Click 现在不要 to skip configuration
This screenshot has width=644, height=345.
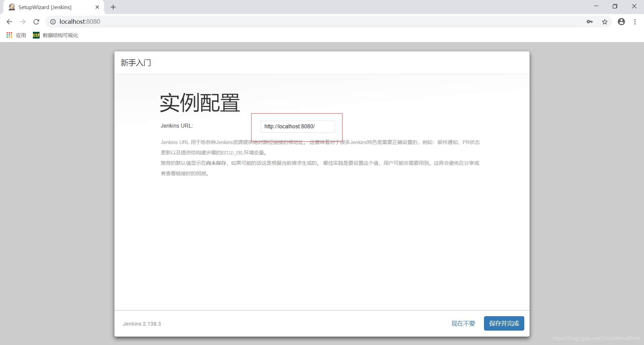463,324
